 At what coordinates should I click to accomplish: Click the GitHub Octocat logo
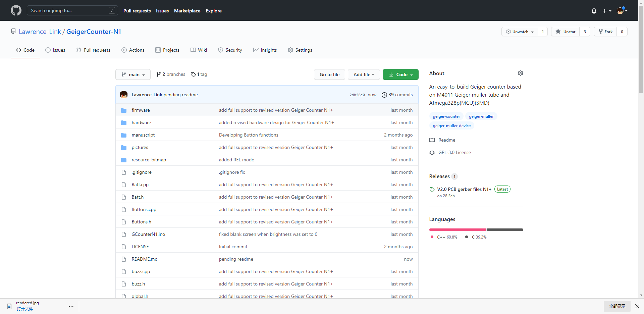(16, 10)
